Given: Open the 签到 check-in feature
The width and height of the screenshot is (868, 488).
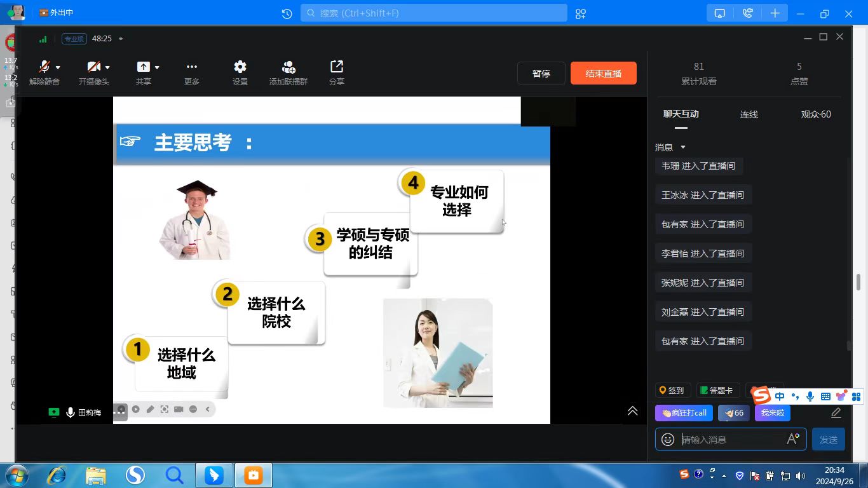Looking at the screenshot, I should tap(672, 391).
